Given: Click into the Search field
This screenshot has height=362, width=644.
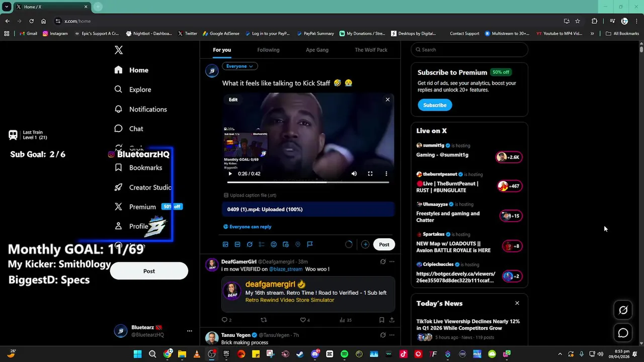Looking at the screenshot, I should (x=469, y=50).
